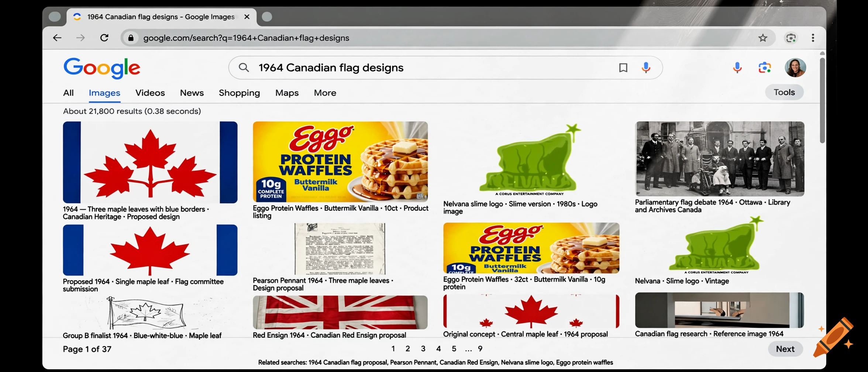Click the Next page button
The height and width of the screenshot is (372, 868).
(x=785, y=349)
